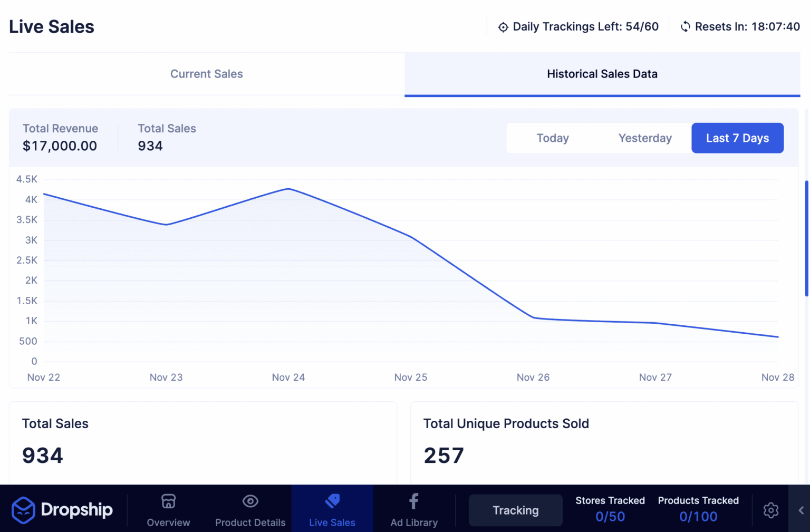Click the Daily Trackings target icon

(503, 27)
